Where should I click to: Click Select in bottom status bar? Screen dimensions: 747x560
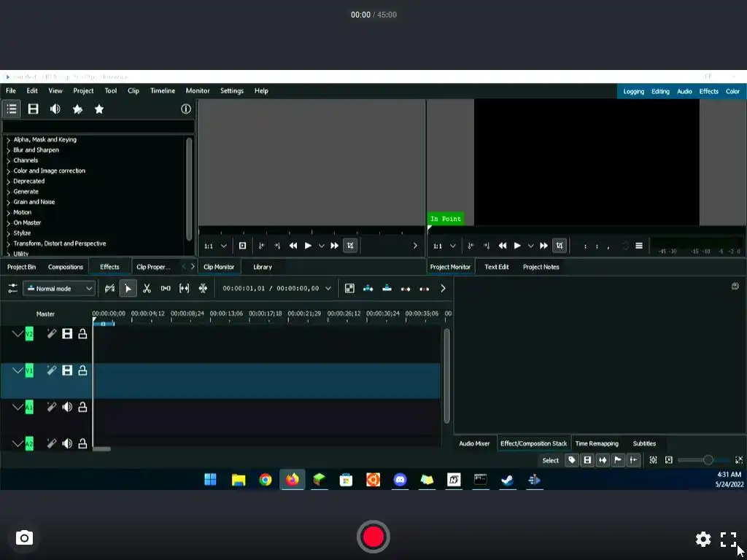[550, 460]
